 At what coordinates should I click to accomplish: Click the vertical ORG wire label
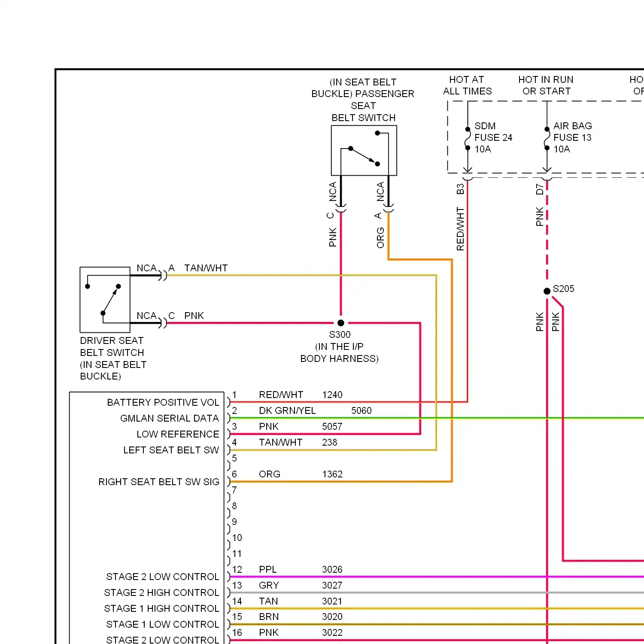[x=380, y=238]
